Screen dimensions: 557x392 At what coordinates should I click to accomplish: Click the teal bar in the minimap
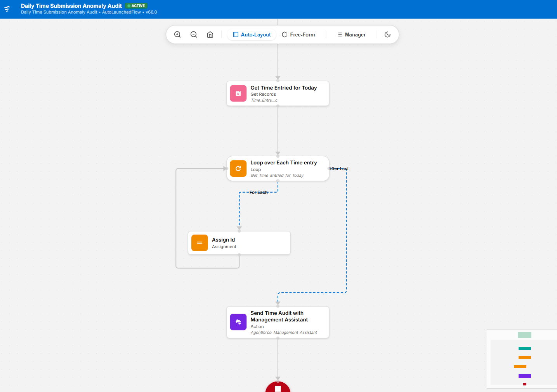click(525, 349)
